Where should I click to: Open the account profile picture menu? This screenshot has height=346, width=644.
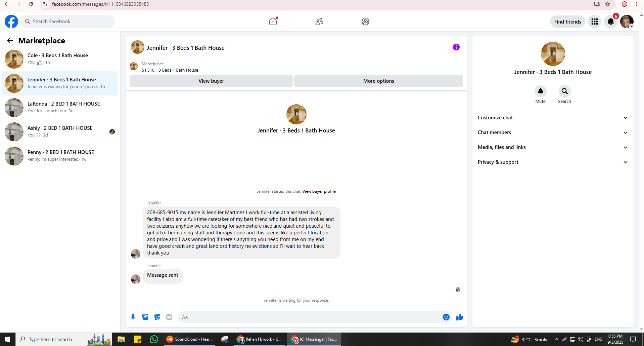[x=627, y=22]
